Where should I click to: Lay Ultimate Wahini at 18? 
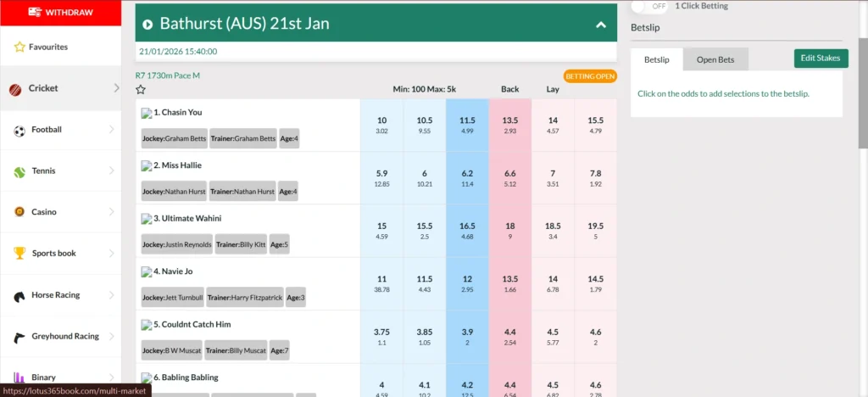click(509, 231)
